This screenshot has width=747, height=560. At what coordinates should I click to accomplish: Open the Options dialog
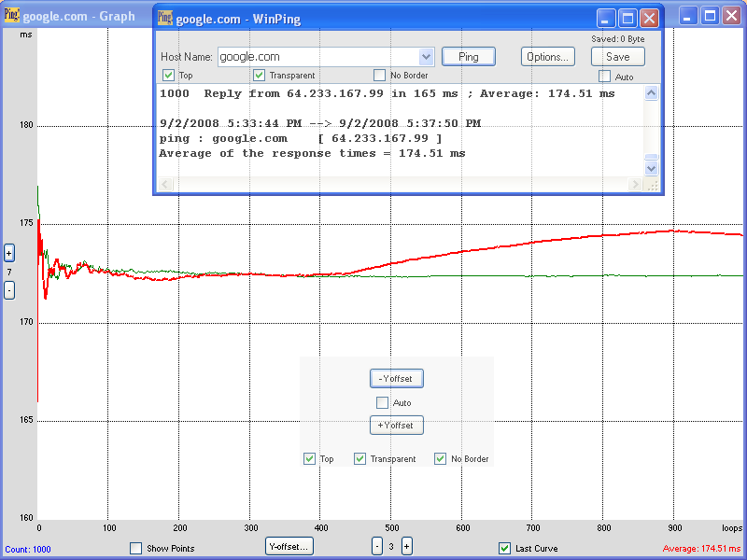pyautogui.click(x=547, y=57)
